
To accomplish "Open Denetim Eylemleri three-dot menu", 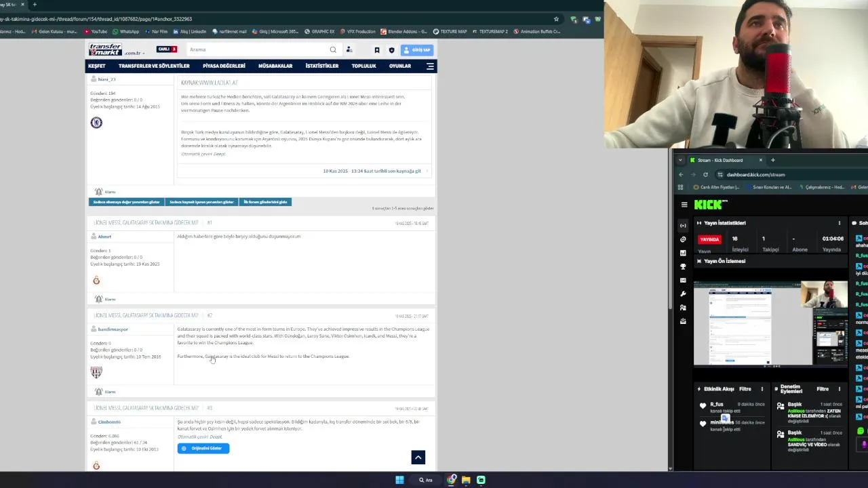I will pyautogui.click(x=839, y=389).
